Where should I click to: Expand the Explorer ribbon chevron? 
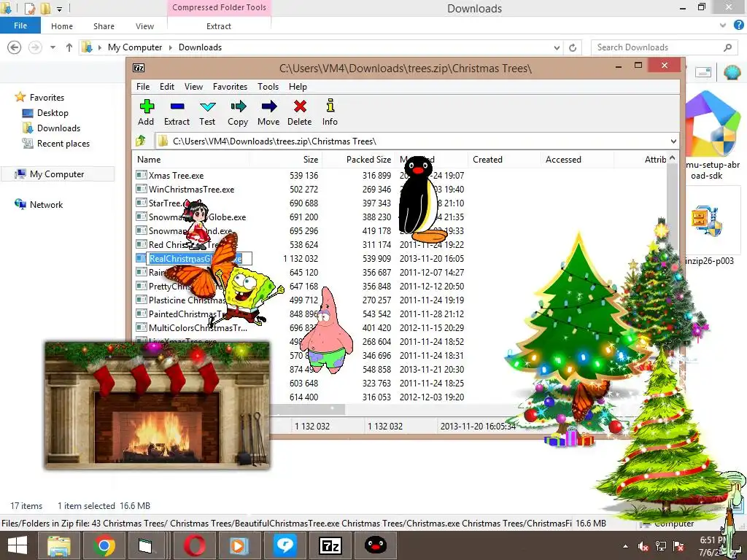(723, 26)
